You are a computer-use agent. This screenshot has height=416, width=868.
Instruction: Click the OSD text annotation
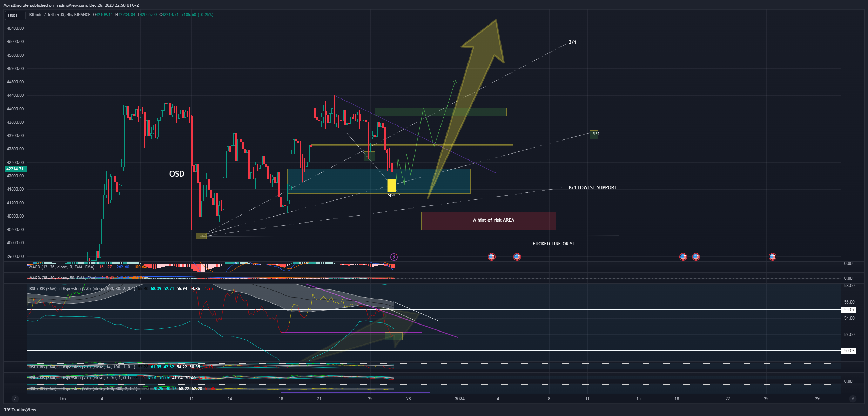coord(177,174)
